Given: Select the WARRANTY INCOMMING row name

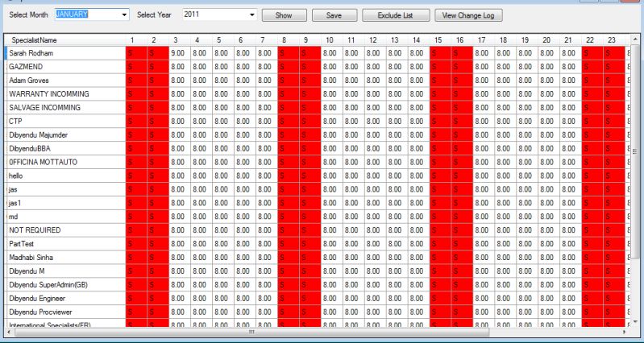Looking at the screenshot, I should coord(49,94).
